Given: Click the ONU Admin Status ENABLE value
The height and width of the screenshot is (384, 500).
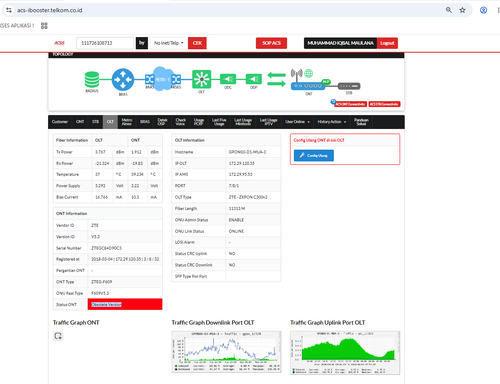Looking at the screenshot, I should click(236, 220).
